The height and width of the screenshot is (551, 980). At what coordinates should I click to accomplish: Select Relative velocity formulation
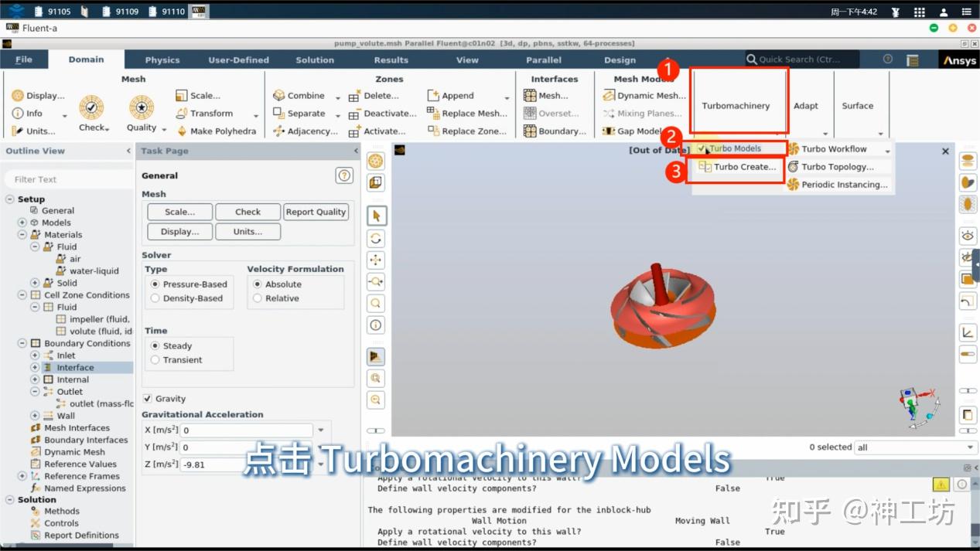coord(258,298)
